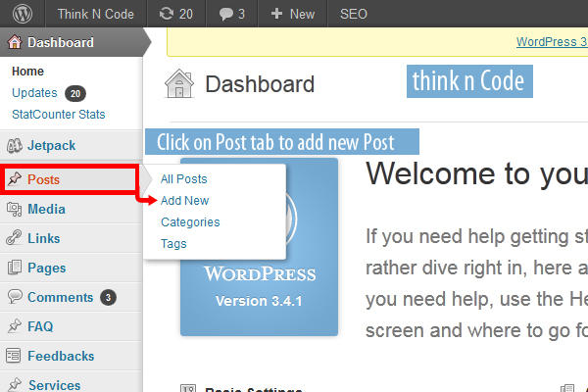Image resolution: width=588 pixels, height=392 pixels.
Task: Click the Pages icon in sidebar
Action: click(15, 268)
